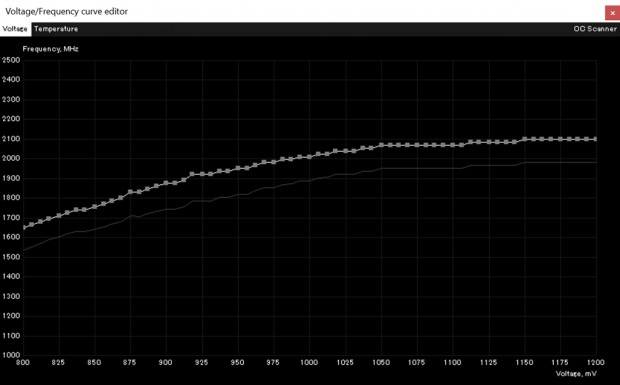This screenshot has height=385, width=620.
Task: Select the curve point at 1175 mV
Action: [x=560, y=139]
